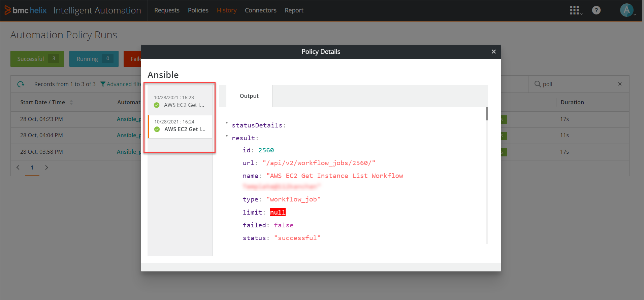The image size is (644, 300).
Task: Click the Ansible heading in the dialog
Action: [163, 75]
